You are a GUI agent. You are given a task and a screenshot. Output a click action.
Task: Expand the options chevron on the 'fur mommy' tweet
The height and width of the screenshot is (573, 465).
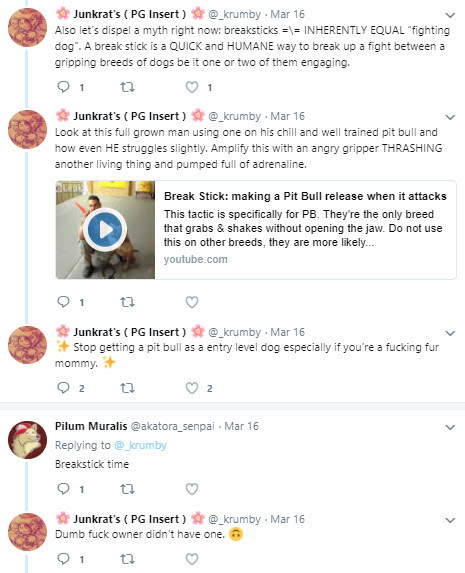click(450, 333)
